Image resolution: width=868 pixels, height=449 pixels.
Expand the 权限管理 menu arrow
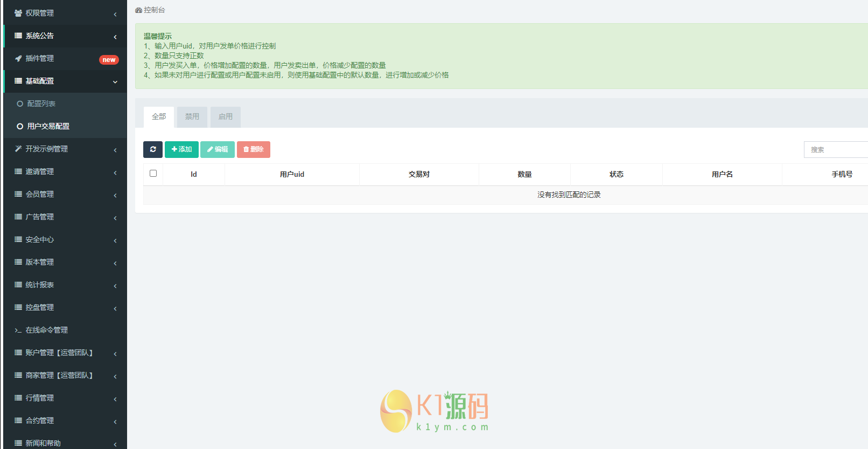click(x=115, y=14)
